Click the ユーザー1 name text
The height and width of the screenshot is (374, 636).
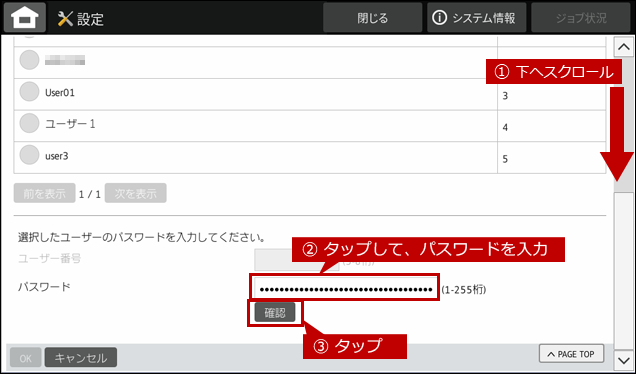click(x=70, y=124)
